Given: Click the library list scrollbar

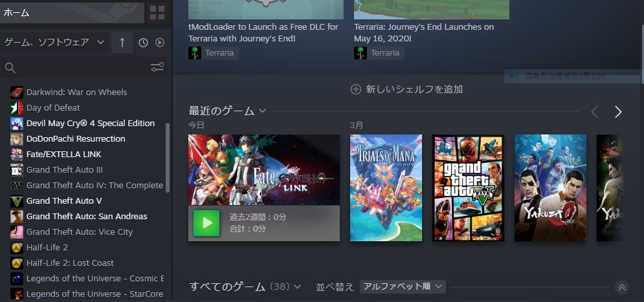Looking at the screenshot, I should (x=167, y=158).
